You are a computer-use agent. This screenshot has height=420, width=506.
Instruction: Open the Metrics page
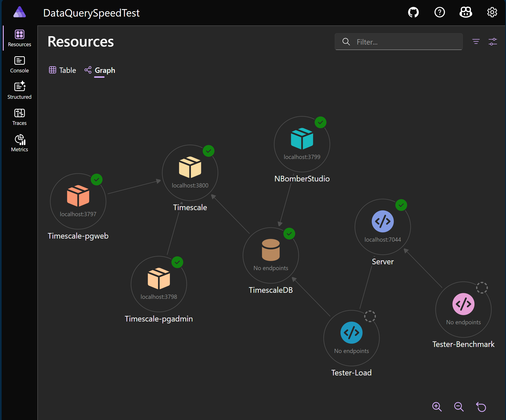coord(20,143)
